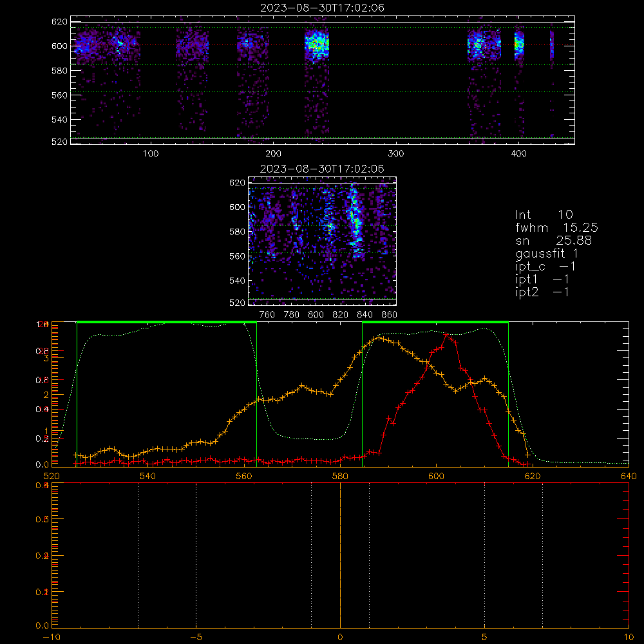Screen dimensions: 644x644
Task: Click the "840" x-axis label of middle image
Action: coord(365,314)
